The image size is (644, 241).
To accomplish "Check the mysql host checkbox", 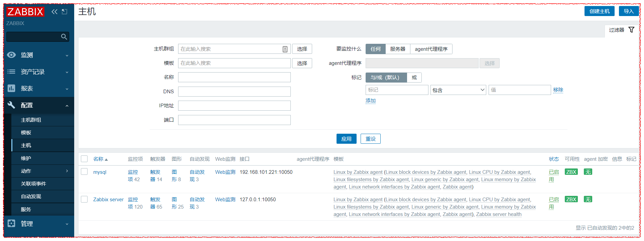I will click(84, 171).
